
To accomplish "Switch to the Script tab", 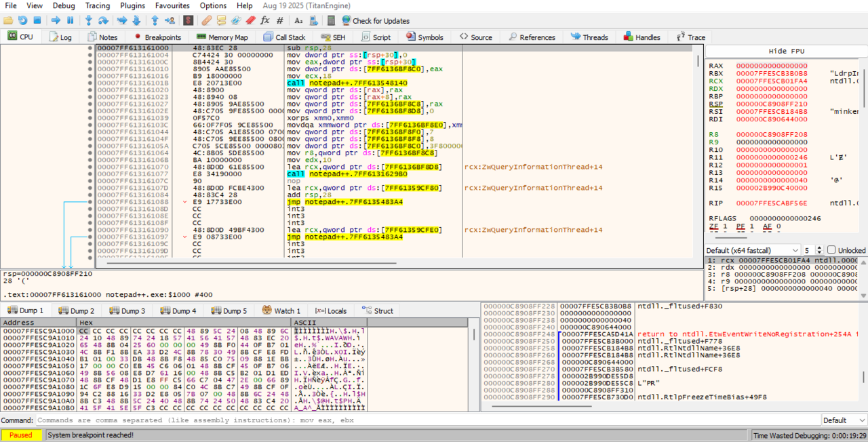I will (376, 37).
